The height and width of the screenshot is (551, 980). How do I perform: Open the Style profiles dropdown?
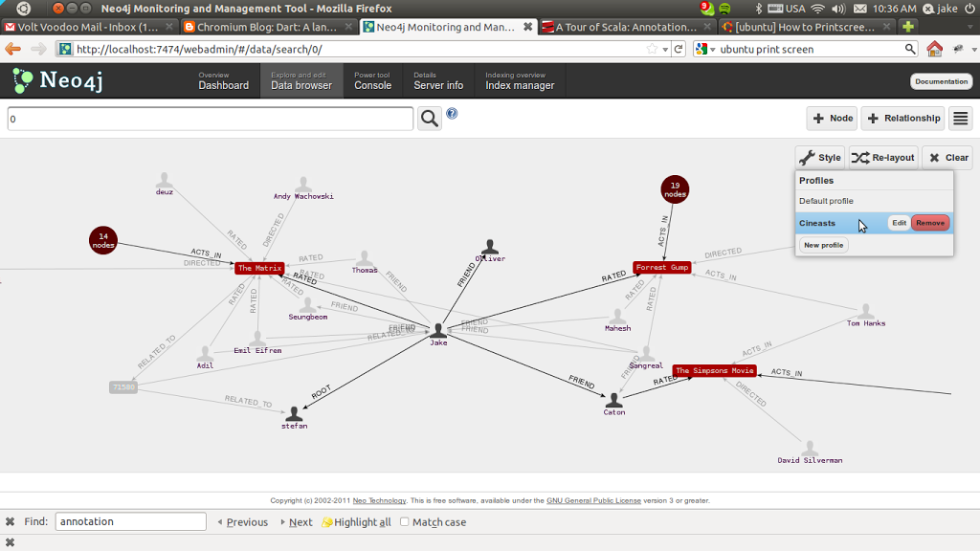[820, 158]
